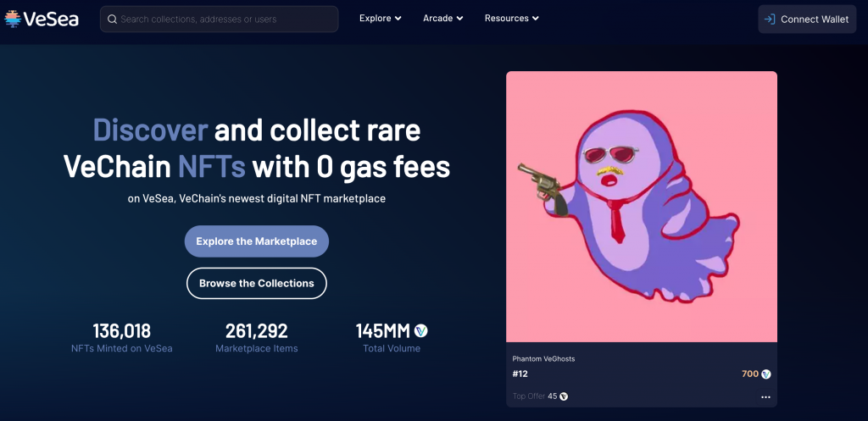Image resolution: width=868 pixels, height=421 pixels.
Task: Open the three-dot menu on the NFT card
Action: (x=765, y=396)
